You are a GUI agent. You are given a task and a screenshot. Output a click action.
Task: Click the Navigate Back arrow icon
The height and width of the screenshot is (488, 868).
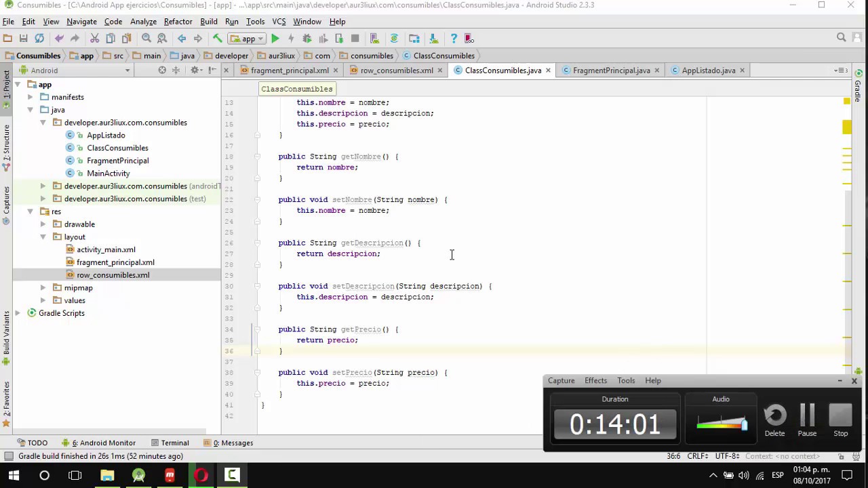[x=182, y=39]
